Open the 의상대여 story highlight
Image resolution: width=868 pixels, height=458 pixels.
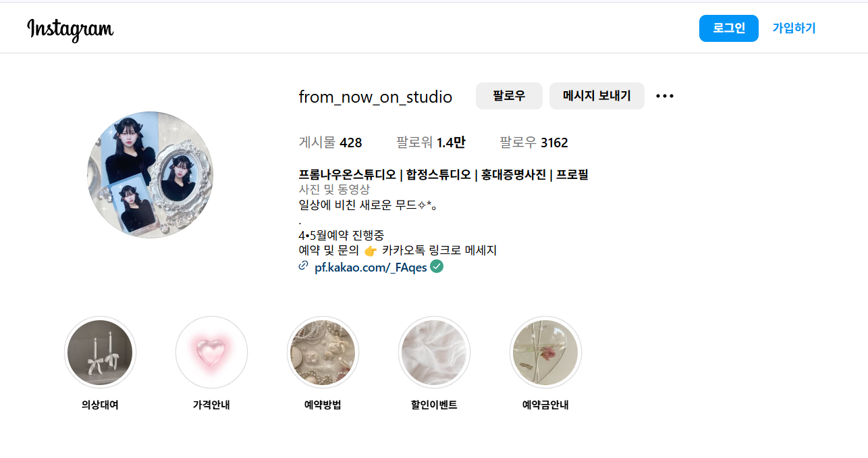tap(100, 352)
